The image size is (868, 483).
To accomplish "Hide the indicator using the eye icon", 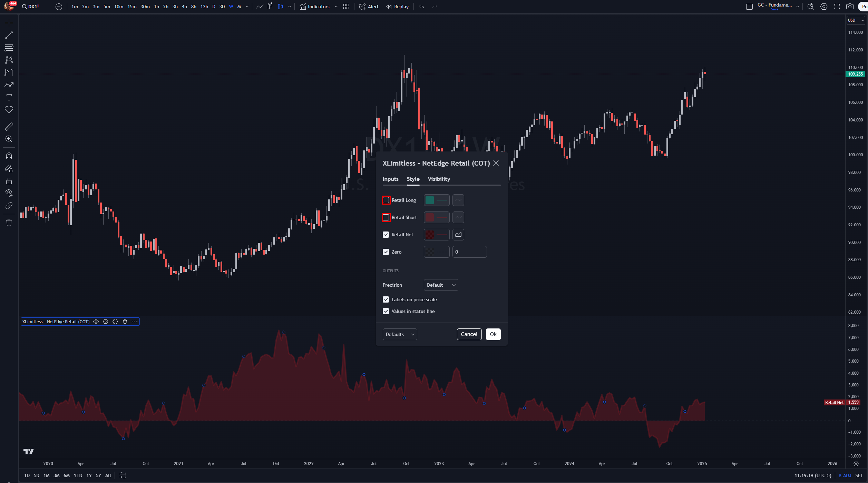I will click(96, 322).
